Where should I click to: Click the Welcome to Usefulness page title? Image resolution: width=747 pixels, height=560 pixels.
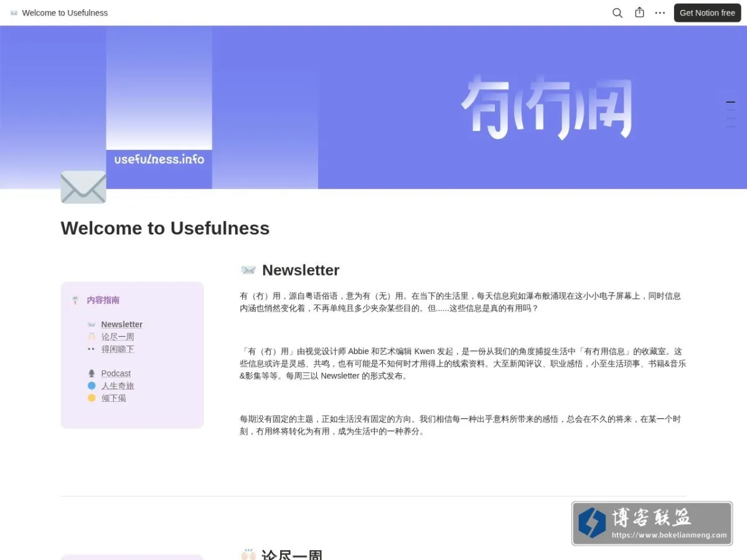coord(165,228)
